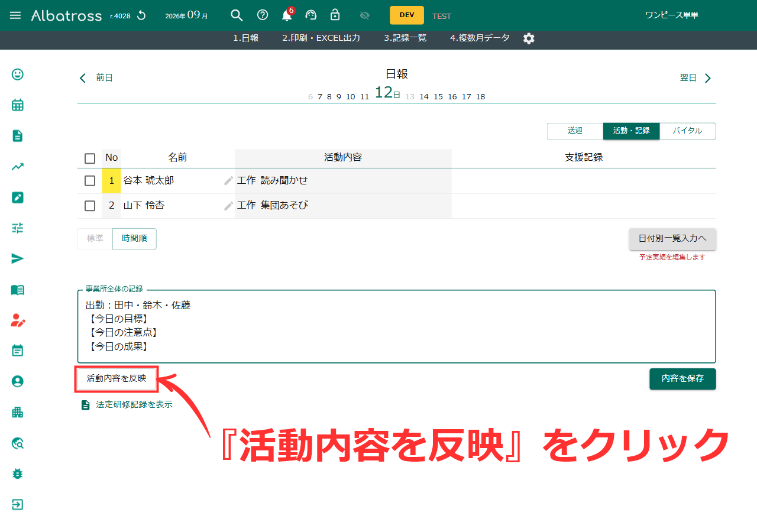The image size is (757, 532).
Task: Jump to day 16 in date strip
Action: (452, 97)
